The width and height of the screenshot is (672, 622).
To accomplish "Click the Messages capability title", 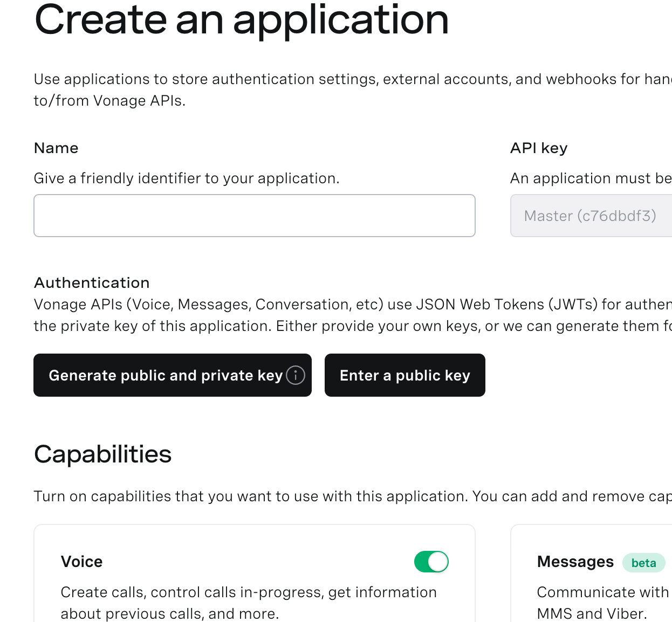I will (x=575, y=562).
